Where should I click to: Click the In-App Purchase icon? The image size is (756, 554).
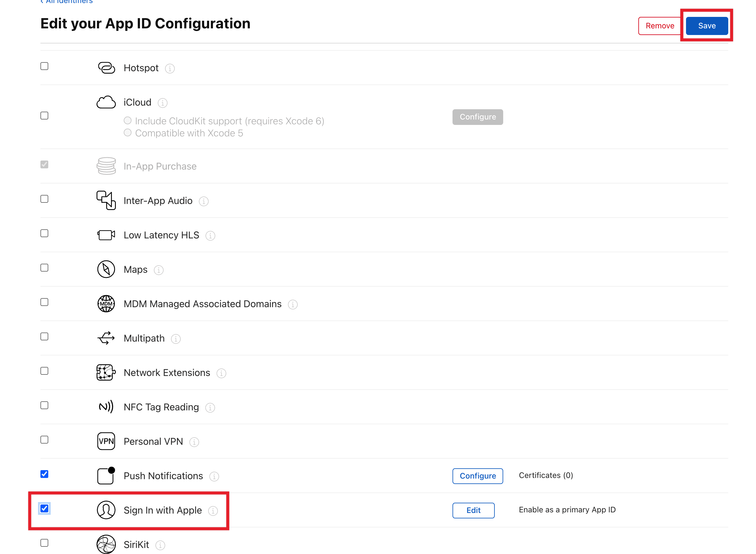pyautogui.click(x=106, y=166)
